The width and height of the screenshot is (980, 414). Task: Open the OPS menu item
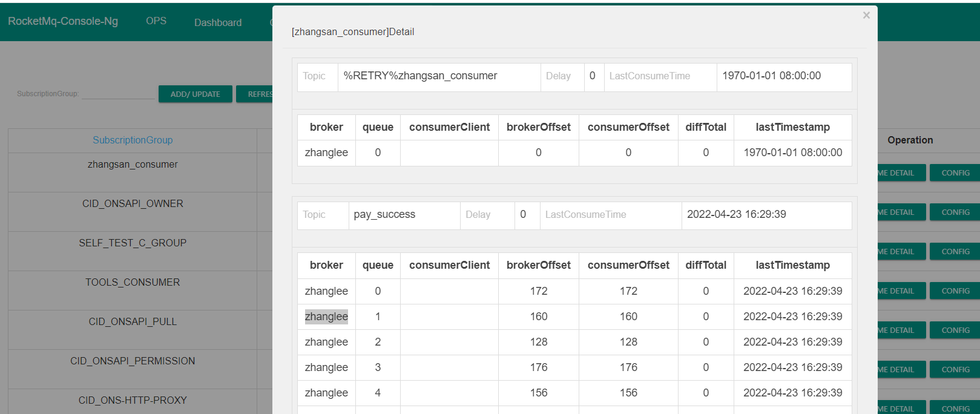coord(156,21)
